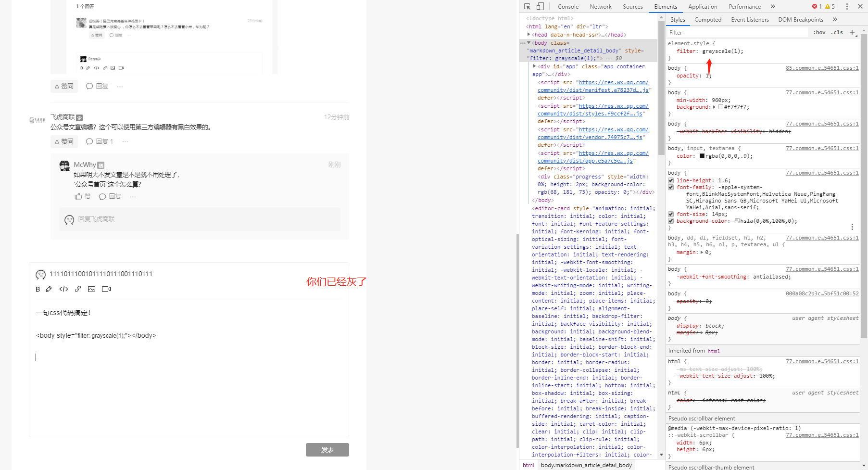Click 飞虎商联's avatar logo

[x=38, y=120]
